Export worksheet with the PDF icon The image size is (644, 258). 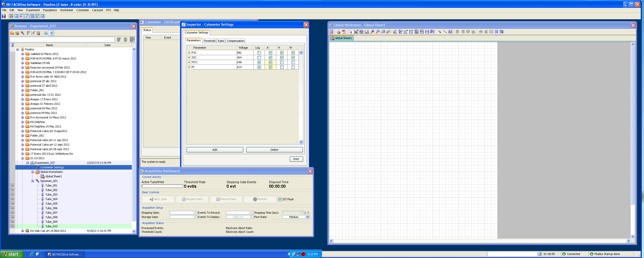[x=344, y=32]
